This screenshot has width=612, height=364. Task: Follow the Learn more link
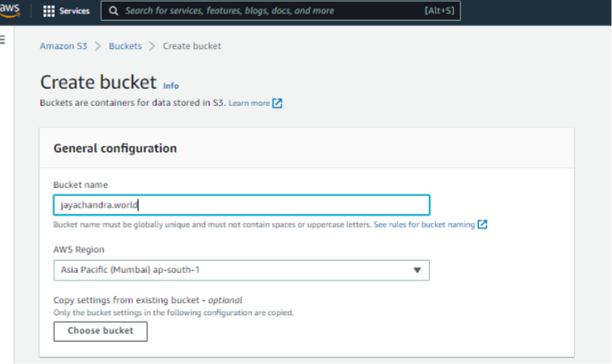(248, 103)
